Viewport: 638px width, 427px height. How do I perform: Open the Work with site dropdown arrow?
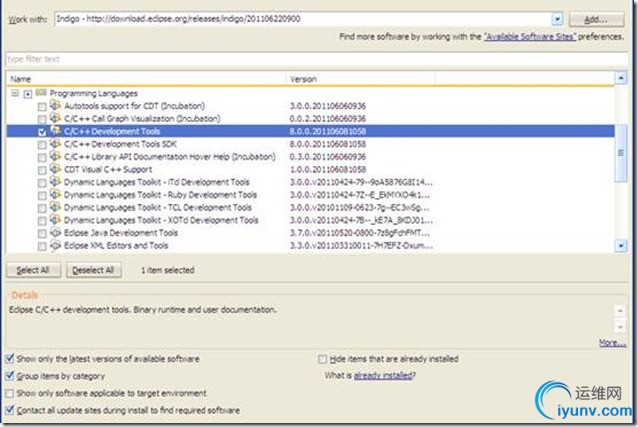(x=557, y=19)
